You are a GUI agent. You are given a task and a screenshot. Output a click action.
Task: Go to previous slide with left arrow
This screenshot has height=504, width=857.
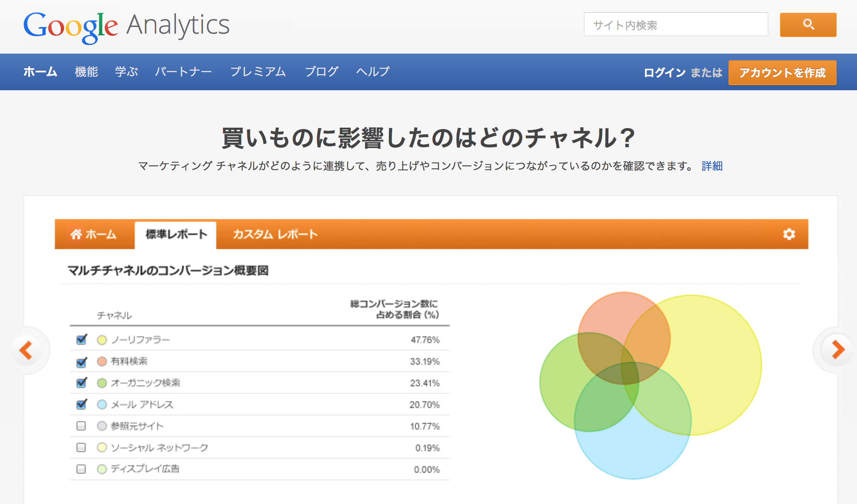(x=26, y=350)
